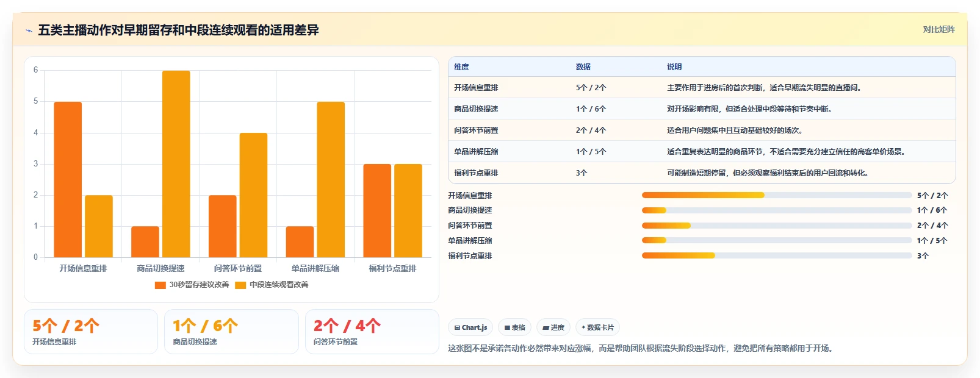Click the 单品讲解压缩 progress bar
This screenshot has height=378, width=980.
click(777, 240)
